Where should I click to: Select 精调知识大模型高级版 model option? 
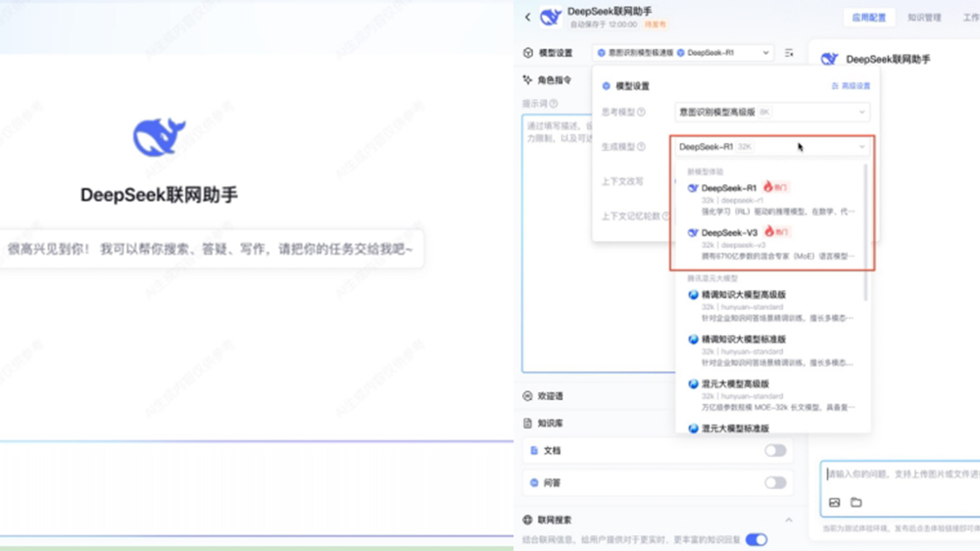tap(771, 306)
